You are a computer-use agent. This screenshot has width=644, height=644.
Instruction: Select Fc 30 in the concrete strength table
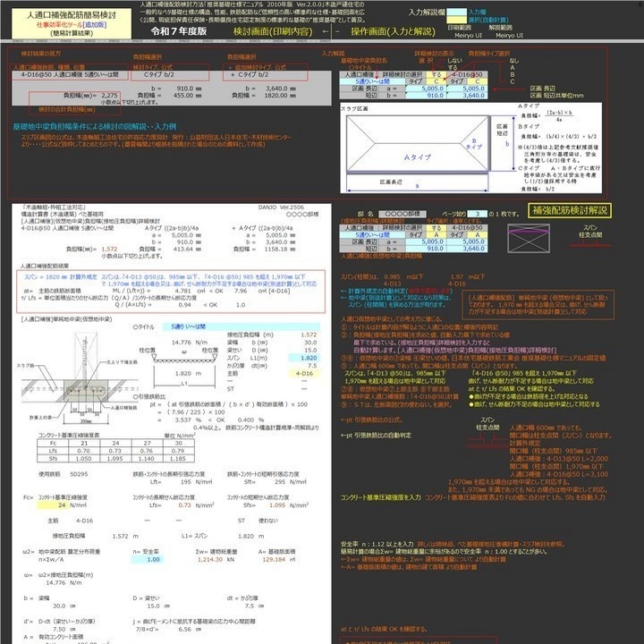[179, 443]
